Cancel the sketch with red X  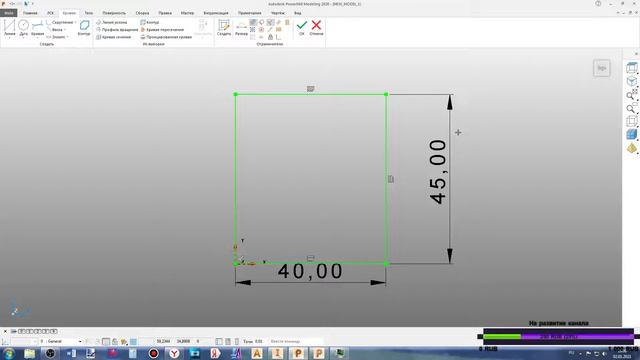316,28
